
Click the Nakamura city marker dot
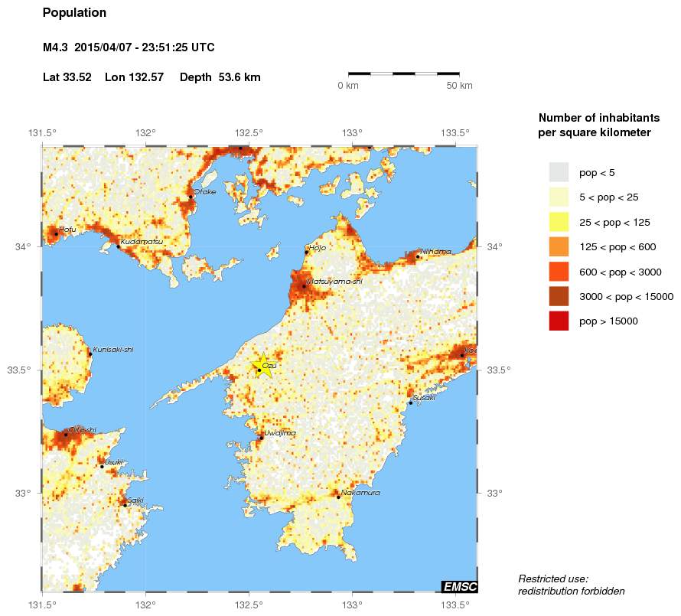[338, 497]
